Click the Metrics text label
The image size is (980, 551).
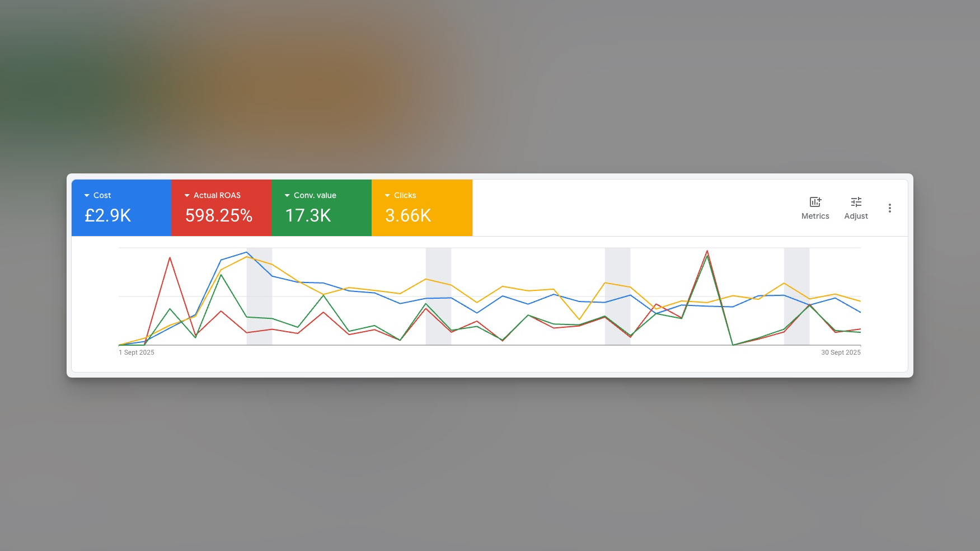click(x=815, y=216)
